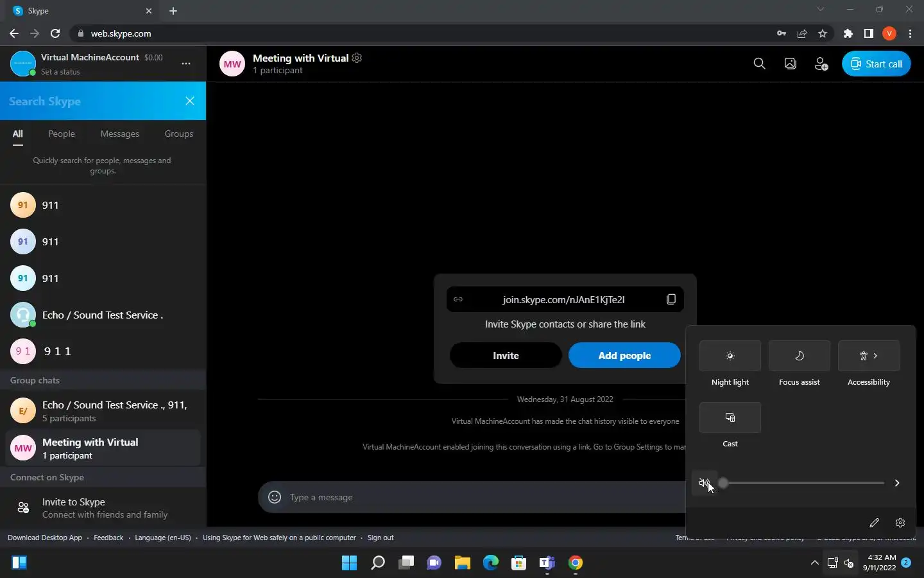Image resolution: width=924 pixels, height=578 pixels.
Task: Open File Explorer from taskbar
Action: [463, 563]
